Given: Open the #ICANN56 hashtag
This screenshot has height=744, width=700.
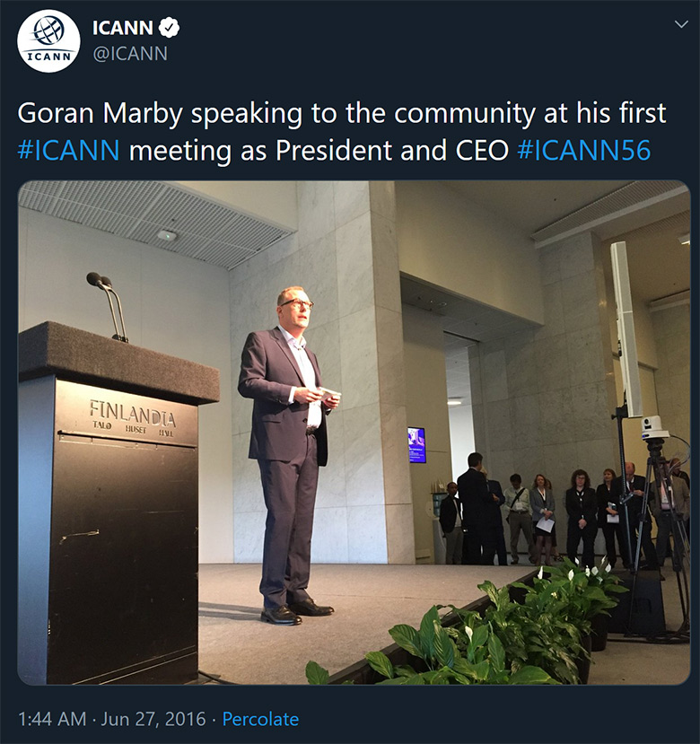Looking at the screenshot, I should (x=583, y=151).
